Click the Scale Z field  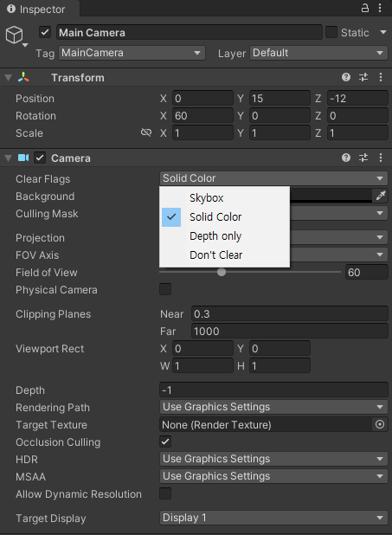357,132
